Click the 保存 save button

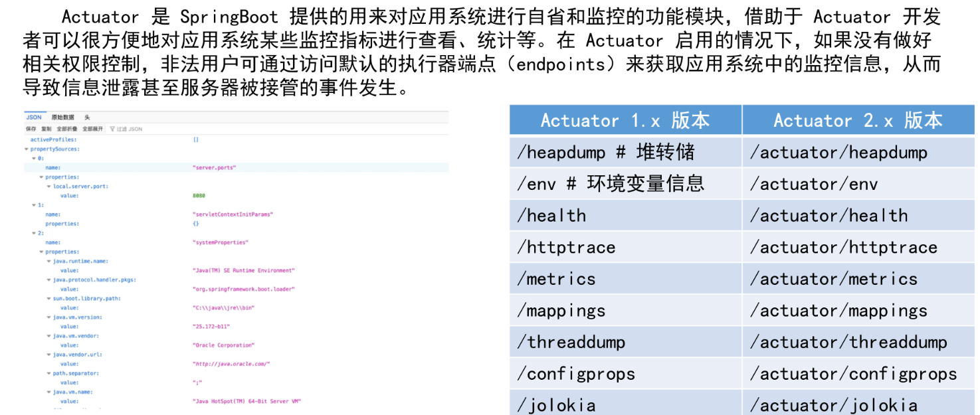tap(31, 129)
